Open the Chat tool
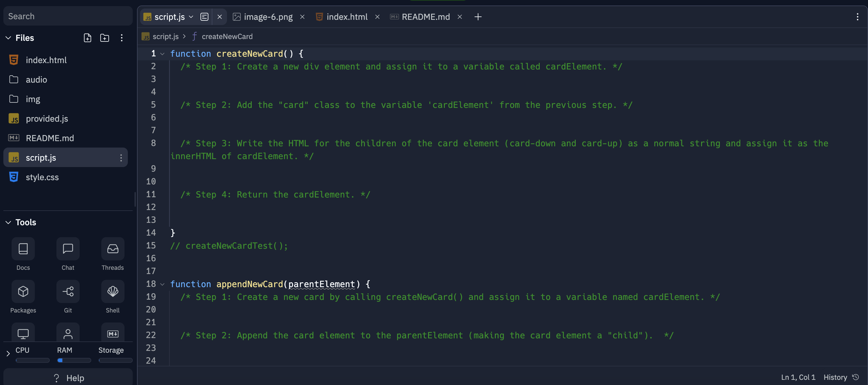868x385 pixels. tap(68, 249)
